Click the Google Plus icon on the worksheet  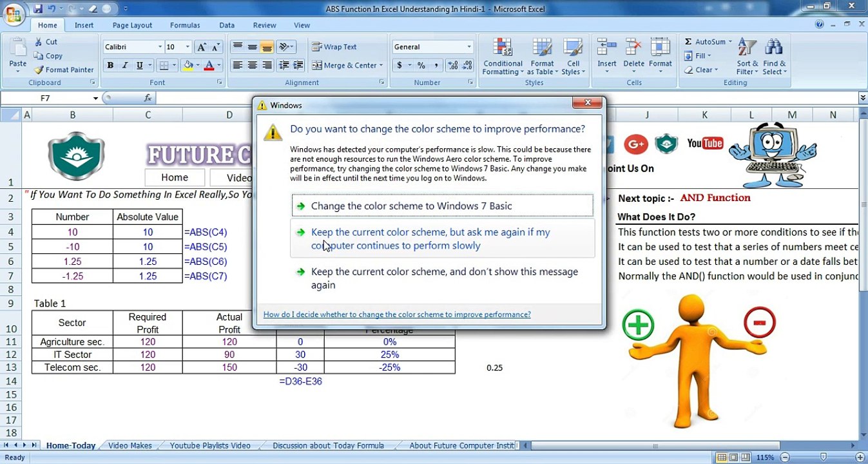click(x=635, y=144)
